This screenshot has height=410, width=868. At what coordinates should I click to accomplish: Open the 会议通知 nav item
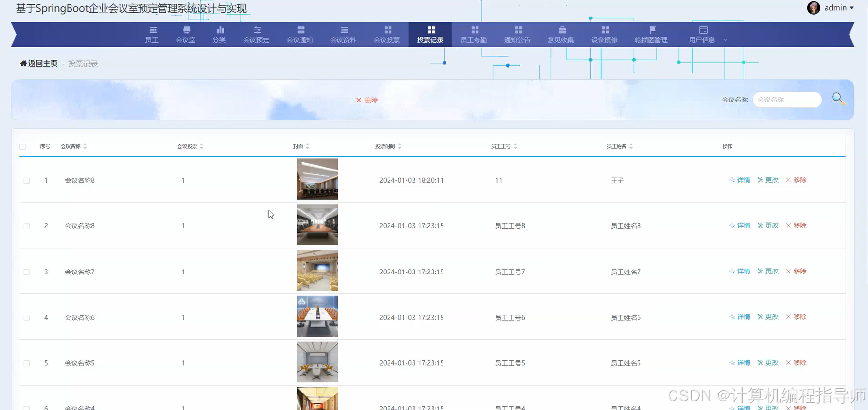(300, 34)
